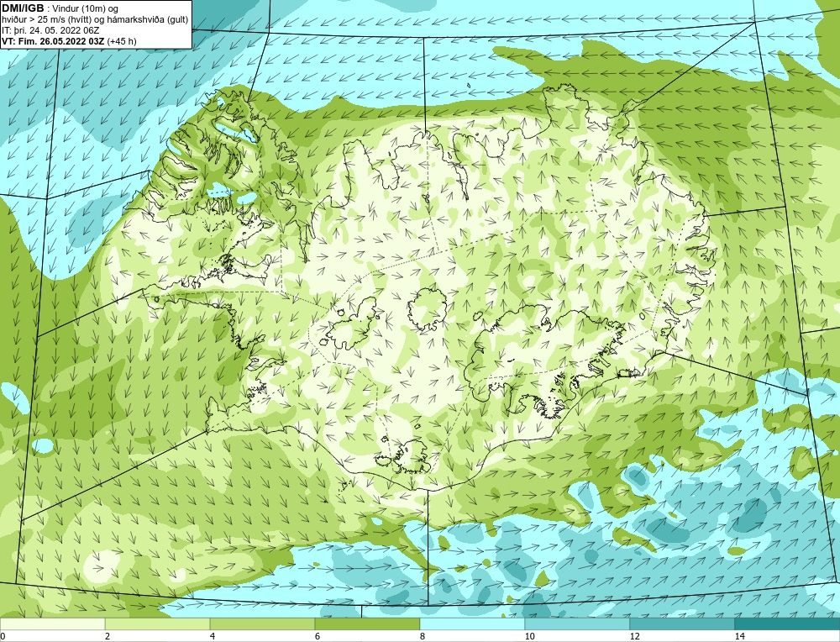Click the 4–6 m/s green legend swatch

(262, 624)
